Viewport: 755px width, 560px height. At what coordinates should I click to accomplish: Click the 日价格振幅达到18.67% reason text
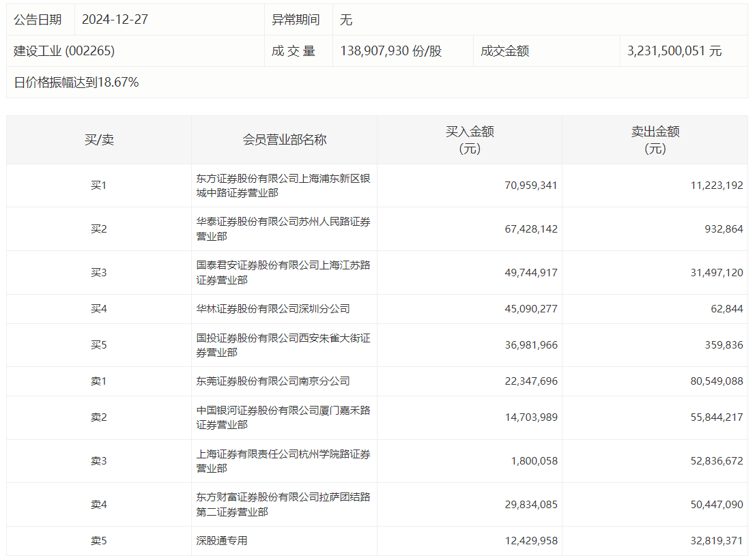[x=76, y=83]
